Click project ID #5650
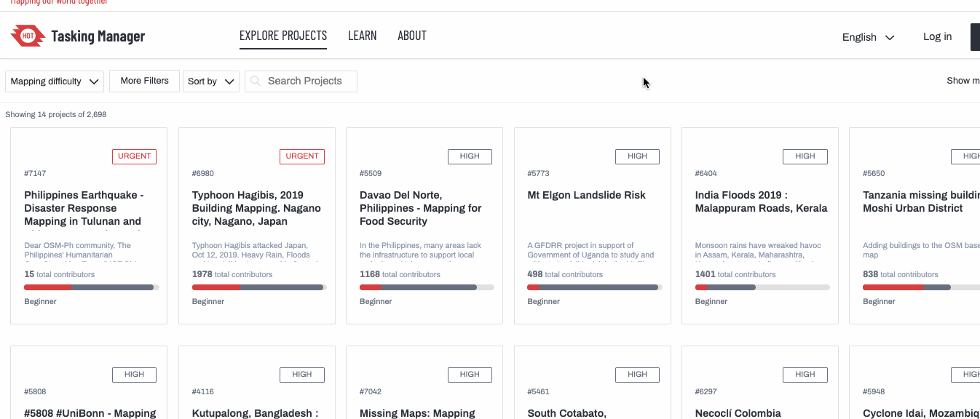The width and height of the screenshot is (980, 419). 874,174
